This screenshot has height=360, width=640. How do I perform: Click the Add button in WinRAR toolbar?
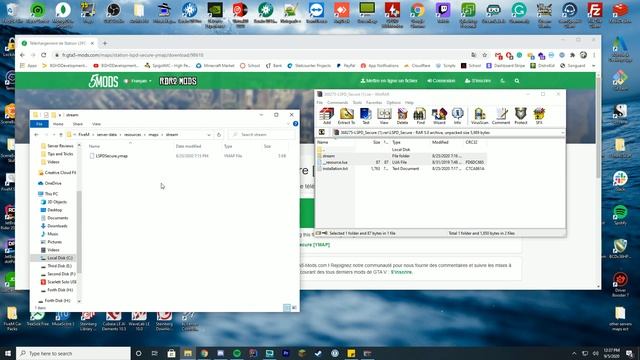click(327, 116)
